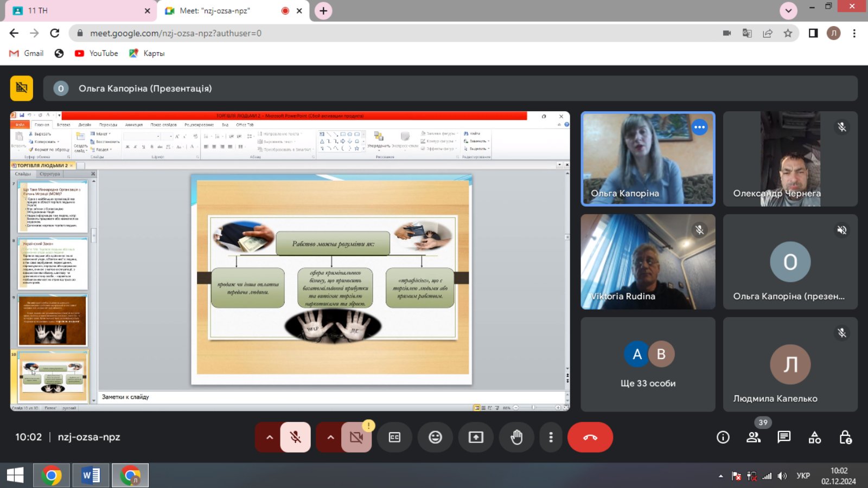Open the host controls lock icon
The width and height of the screenshot is (868, 488).
pyautogui.click(x=845, y=437)
